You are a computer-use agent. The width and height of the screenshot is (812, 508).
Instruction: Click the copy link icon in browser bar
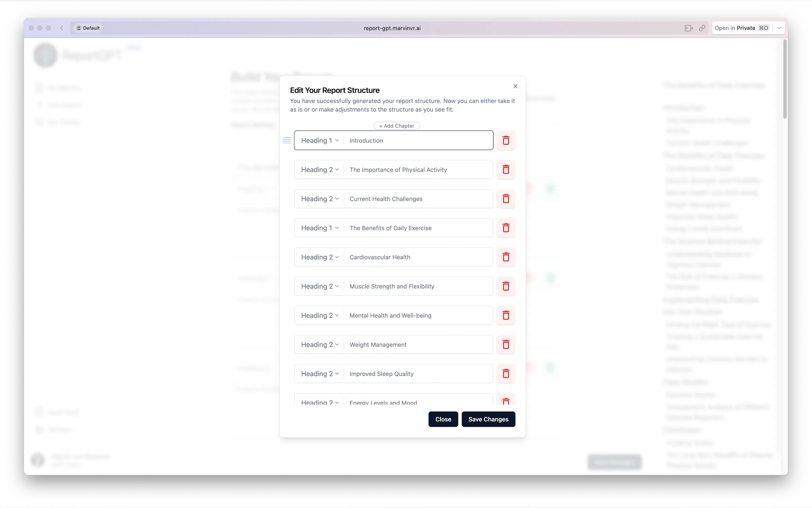[x=702, y=28]
